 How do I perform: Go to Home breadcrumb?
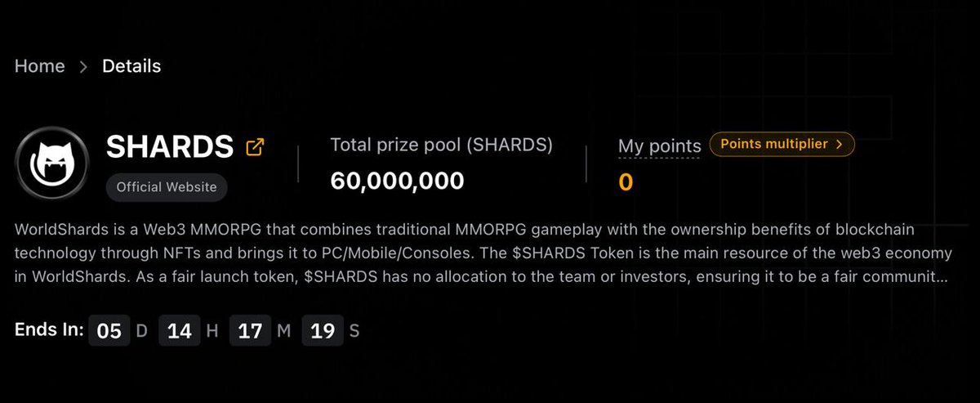39,66
